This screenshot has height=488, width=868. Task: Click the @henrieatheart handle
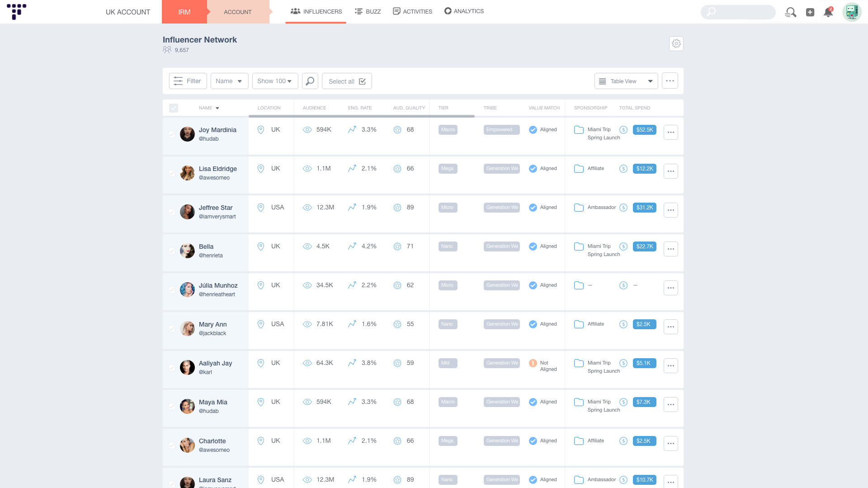coord(217,294)
